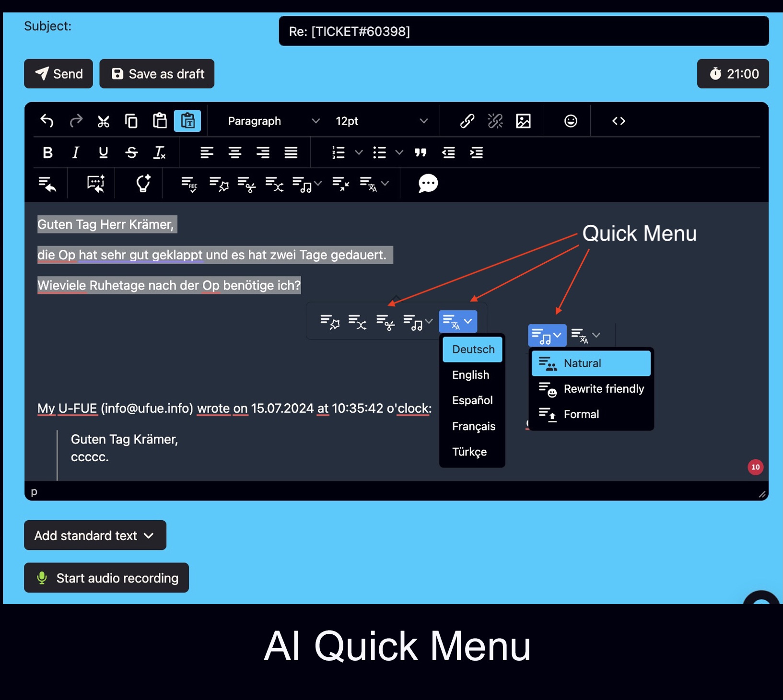Click quick menu improve text star icon
Viewport: 783px width, 700px height.
(x=330, y=322)
